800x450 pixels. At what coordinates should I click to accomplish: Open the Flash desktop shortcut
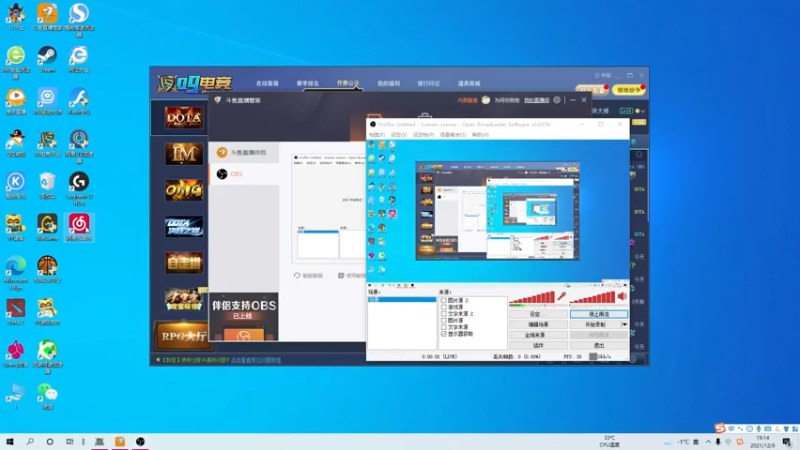[x=79, y=101]
